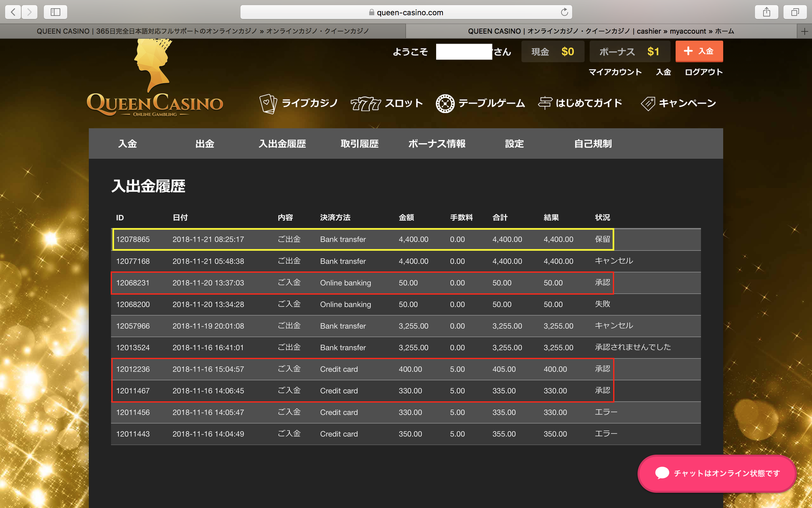Click transaction ID 12077168
812x508 pixels.
(133, 261)
